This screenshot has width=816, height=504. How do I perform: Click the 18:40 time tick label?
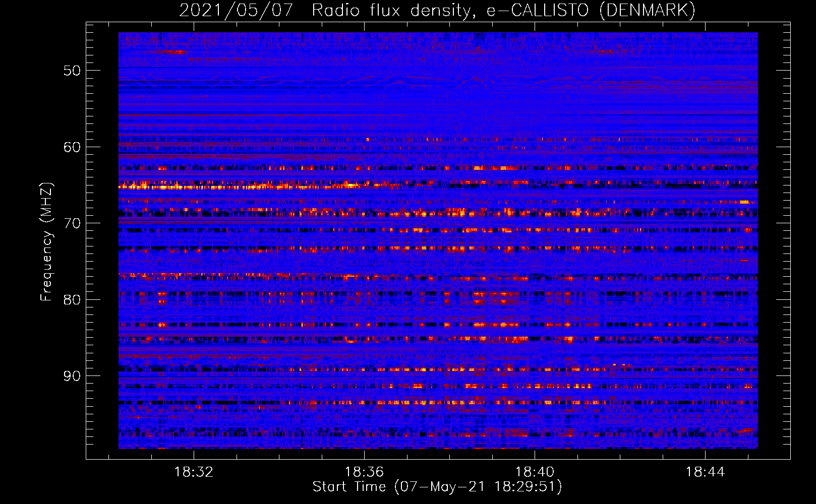[x=535, y=472]
